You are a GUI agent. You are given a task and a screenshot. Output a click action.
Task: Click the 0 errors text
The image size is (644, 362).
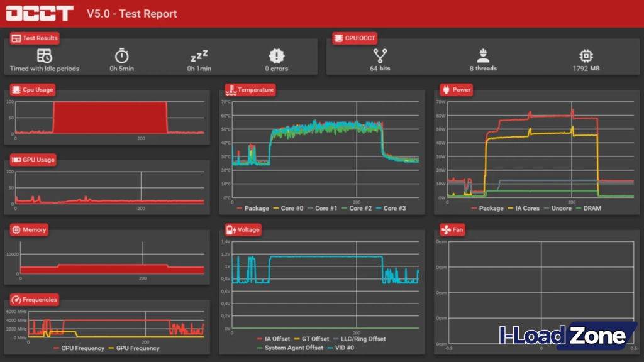(x=277, y=69)
